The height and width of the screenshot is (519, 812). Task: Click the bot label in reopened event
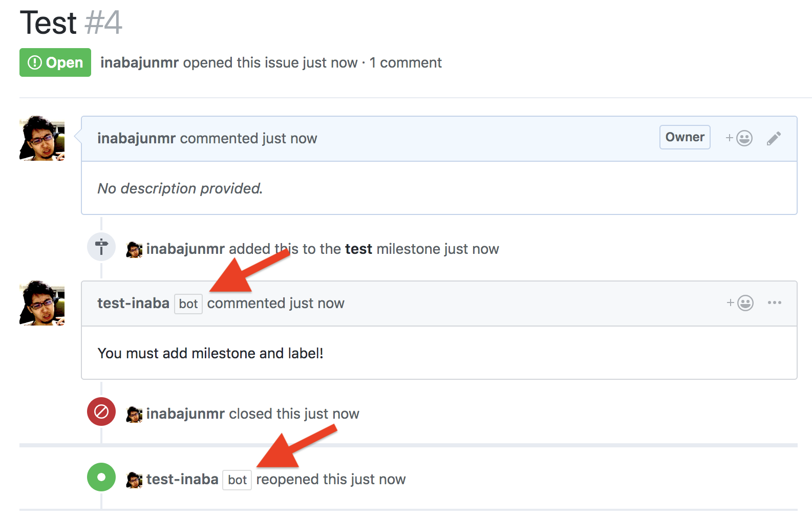pos(237,480)
